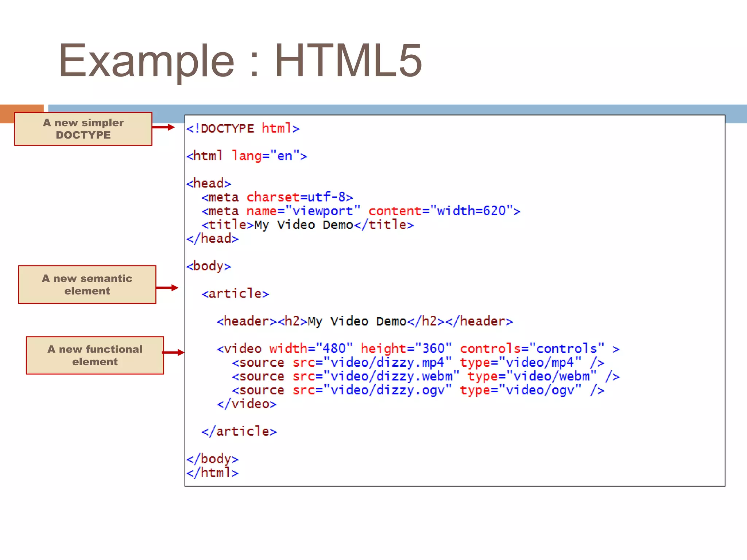This screenshot has width=747, height=560.
Task: Click the '<!DOCTYPE html>' code line
Action: point(243,128)
